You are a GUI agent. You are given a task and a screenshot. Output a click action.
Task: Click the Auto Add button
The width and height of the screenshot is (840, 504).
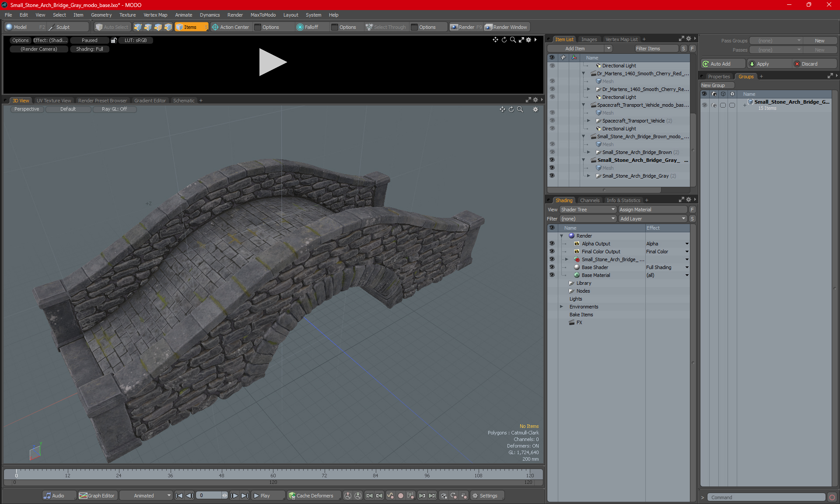tap(722, 64)
